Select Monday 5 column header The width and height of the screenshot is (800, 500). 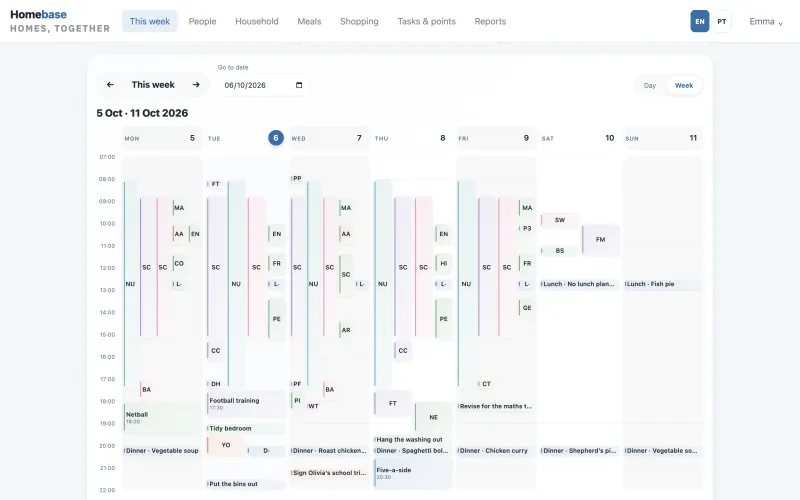[x=161, y=138]
